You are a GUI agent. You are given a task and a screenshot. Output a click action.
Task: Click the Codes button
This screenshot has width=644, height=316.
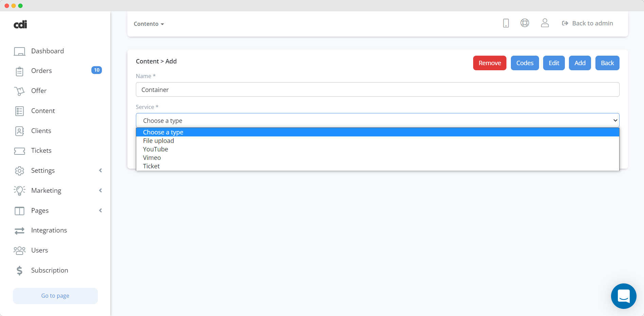tap(525, 63)
